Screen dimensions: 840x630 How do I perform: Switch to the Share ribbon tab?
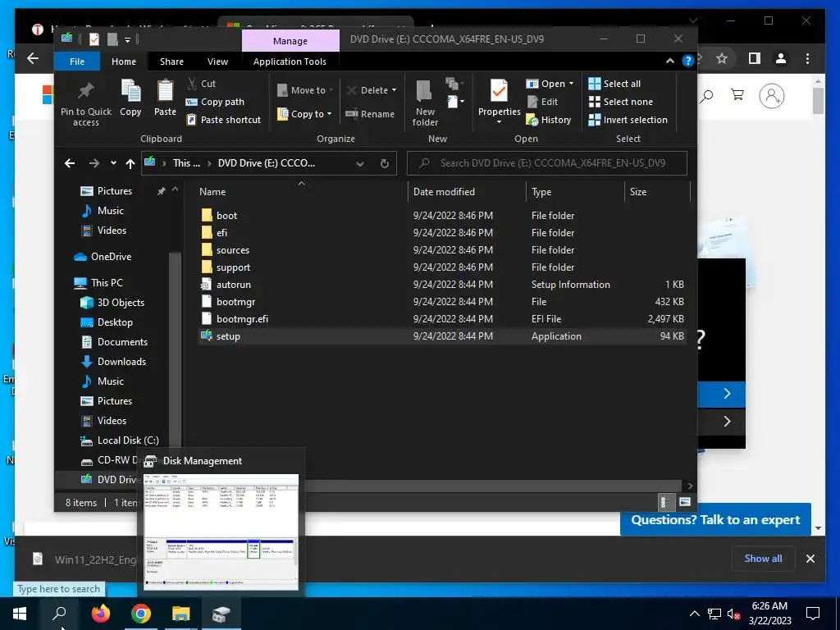pyautogui.click(x=171, y=62)
